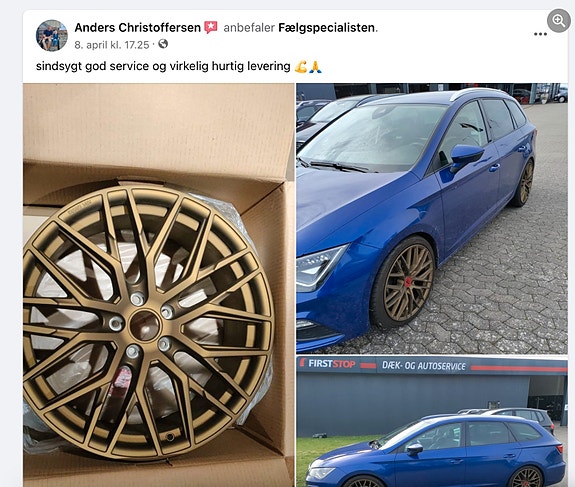Open the bottom photo of car at workshop
This screenshot has width=575, height=487.
point(432,421)
